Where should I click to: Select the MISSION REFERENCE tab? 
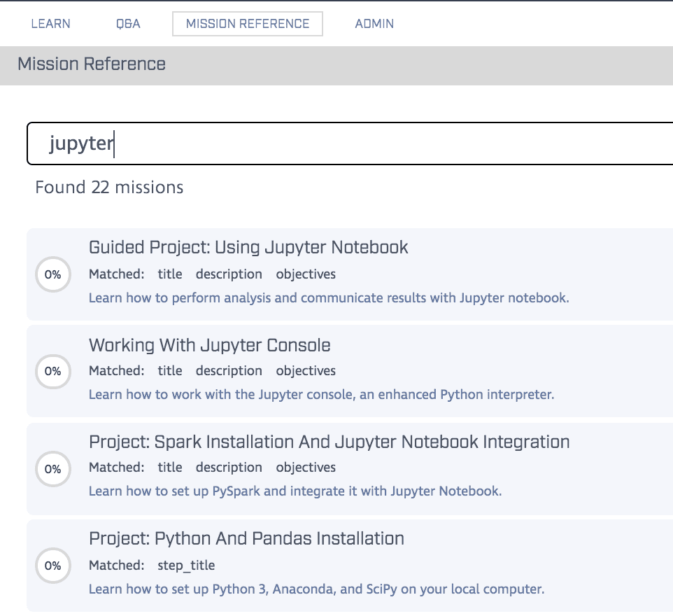248,24
